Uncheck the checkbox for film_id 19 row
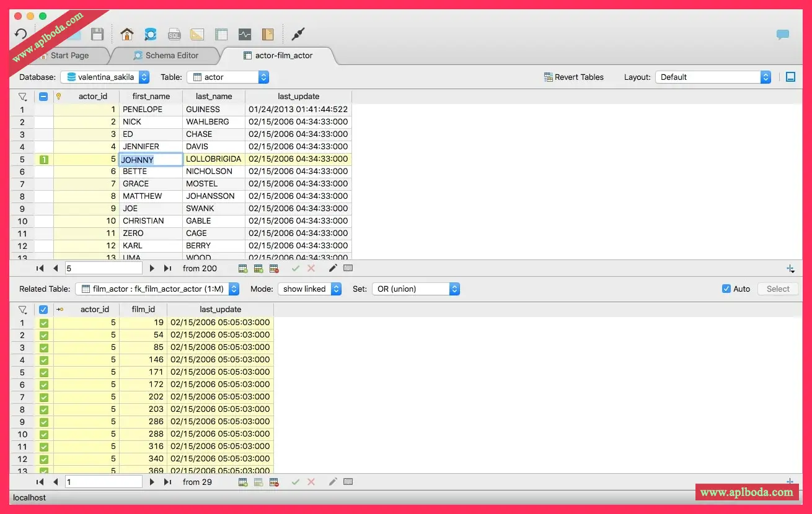The height and width of the screenshot is (514, 812). point(43,323)
